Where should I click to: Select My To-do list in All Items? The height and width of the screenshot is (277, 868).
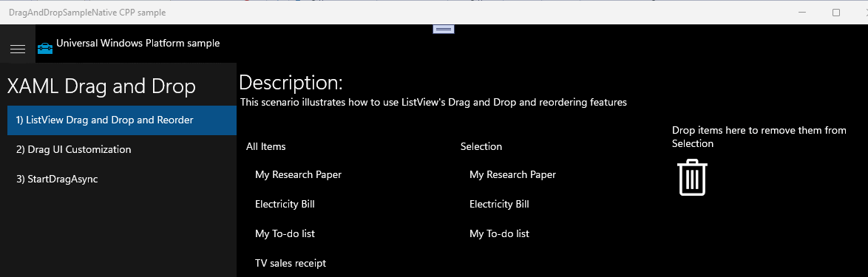pos(285,234)
